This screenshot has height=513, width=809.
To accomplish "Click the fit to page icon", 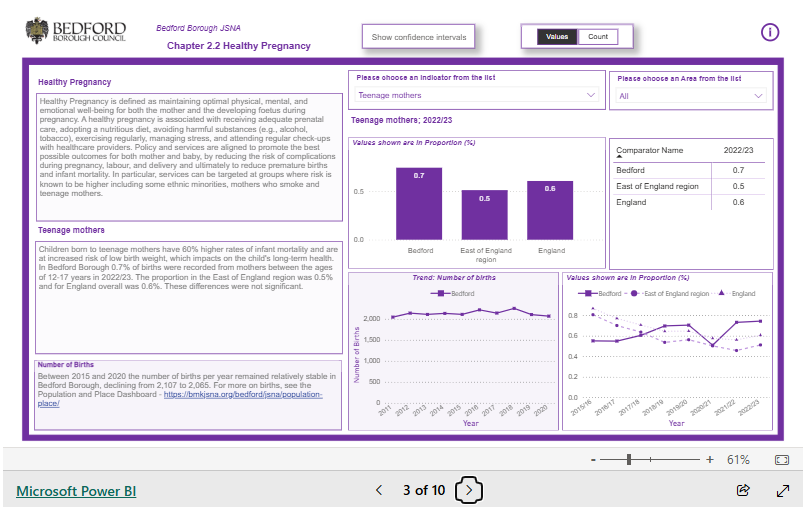I will [x=782, y=460].
